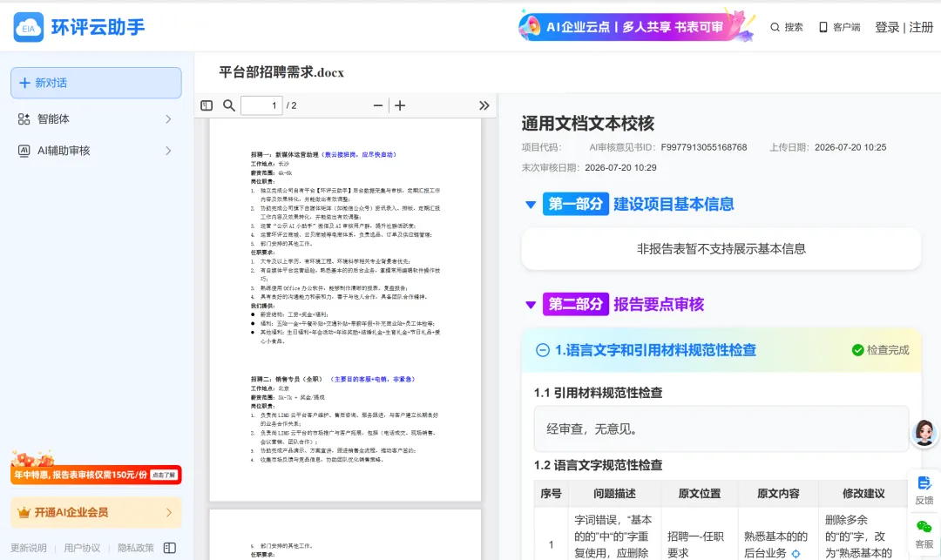
Task: Zoom in with the plus button
Action: pos(400,105)
